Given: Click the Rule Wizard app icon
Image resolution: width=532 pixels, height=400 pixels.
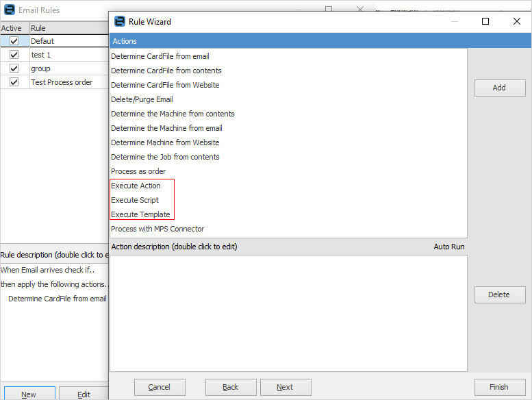Looking at the screenshot, I should coord(120,21).
